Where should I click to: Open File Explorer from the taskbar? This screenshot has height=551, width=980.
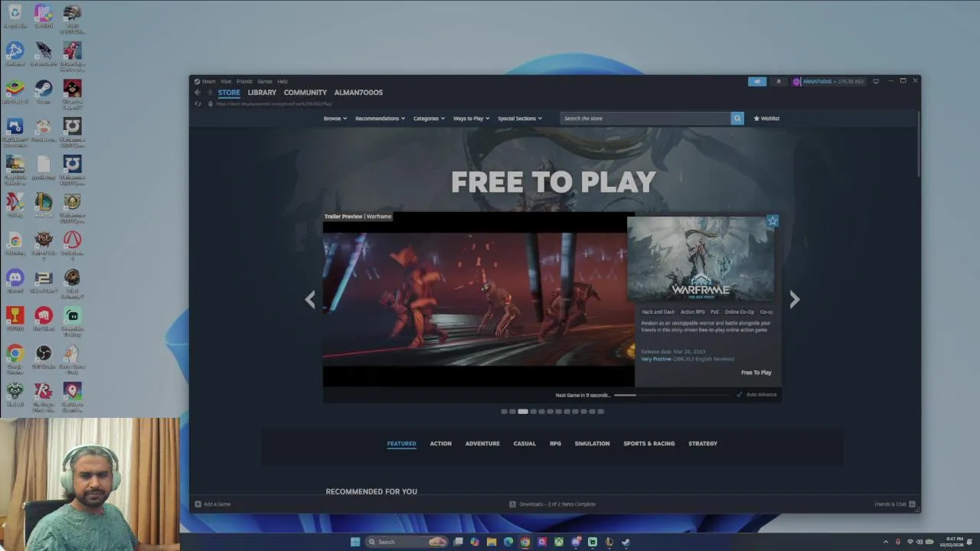(492, 542)
